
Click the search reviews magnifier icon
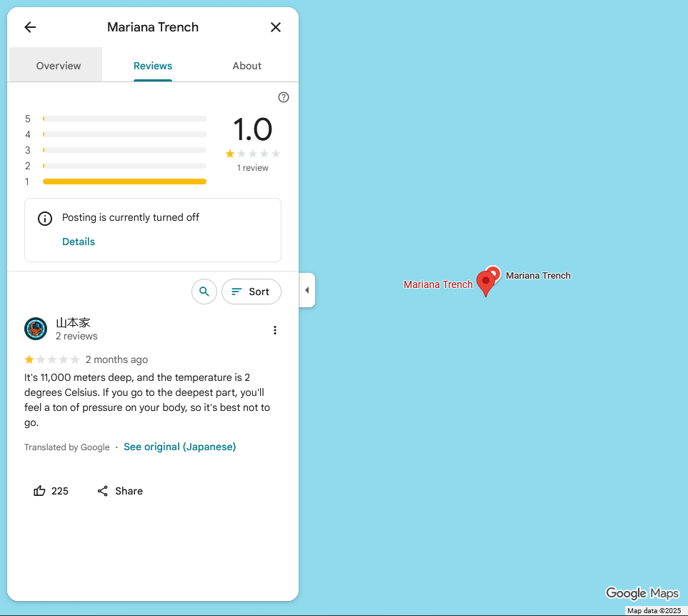[204, 292]
